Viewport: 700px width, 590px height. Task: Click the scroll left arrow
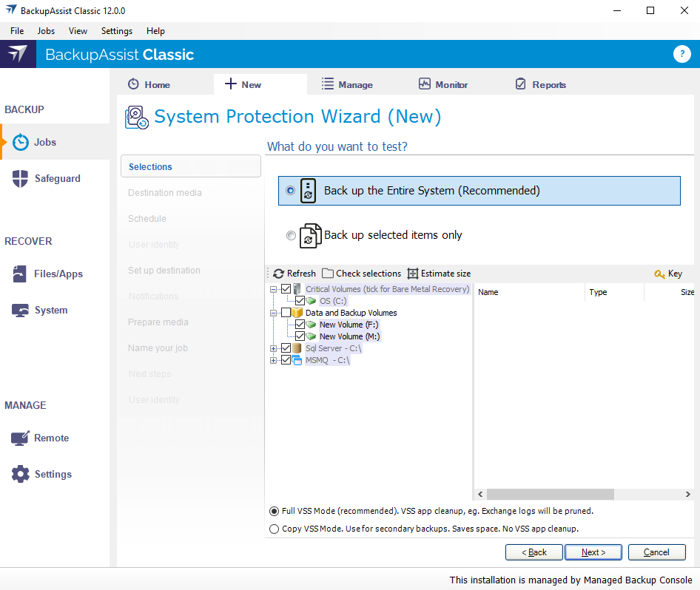tap(480, 494)
